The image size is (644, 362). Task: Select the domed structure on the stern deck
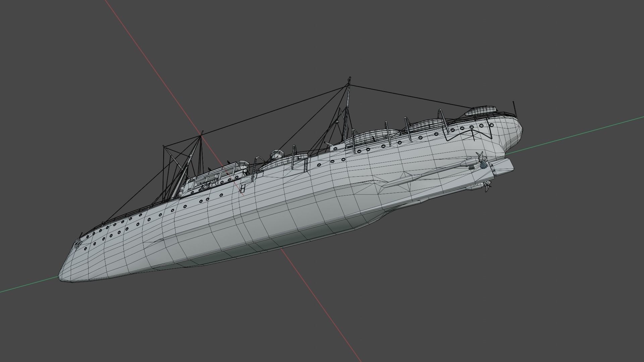tap(482, 110)
